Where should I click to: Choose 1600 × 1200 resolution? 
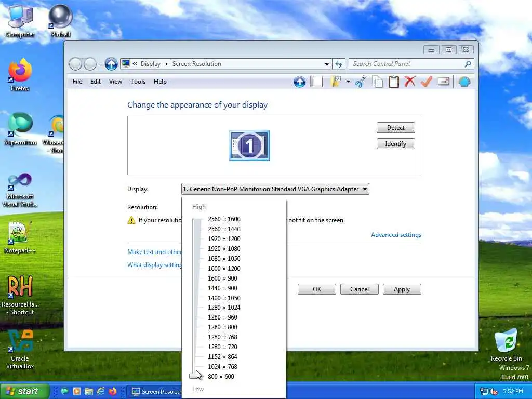pyautogui.click(x=224, y=269)
